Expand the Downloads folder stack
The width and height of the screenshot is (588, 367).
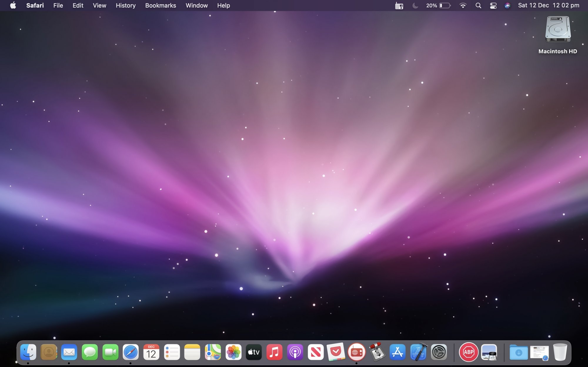coord(518,352)
